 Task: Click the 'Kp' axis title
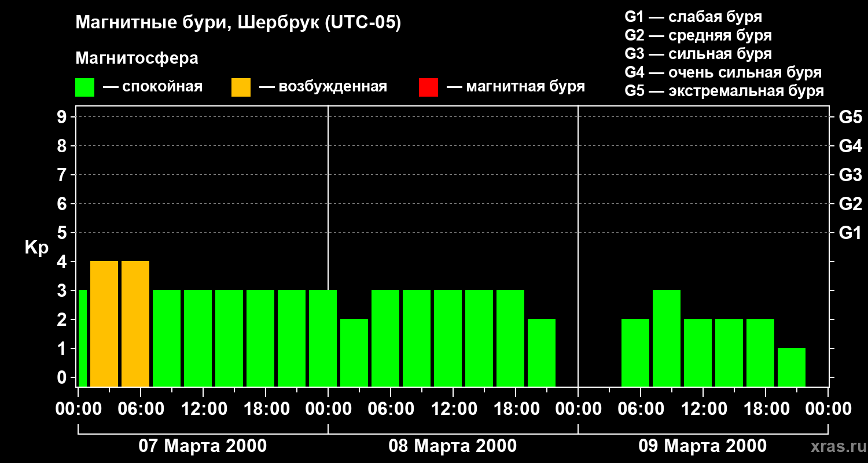coord(36,248)
